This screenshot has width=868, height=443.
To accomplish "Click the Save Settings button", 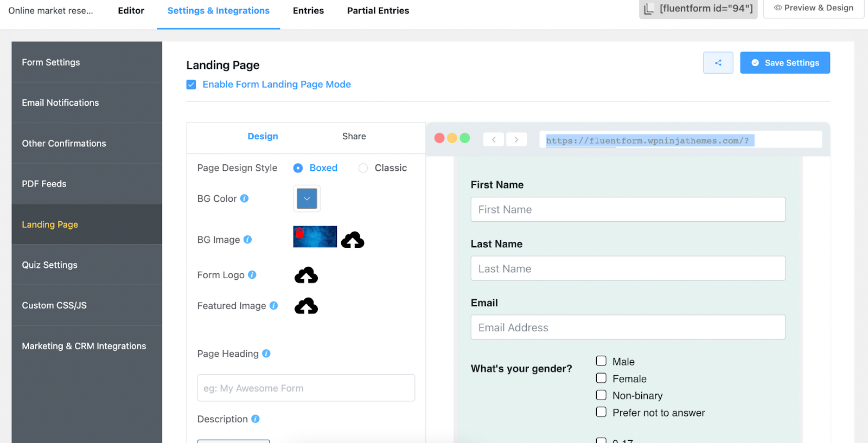I will (784, 63).
